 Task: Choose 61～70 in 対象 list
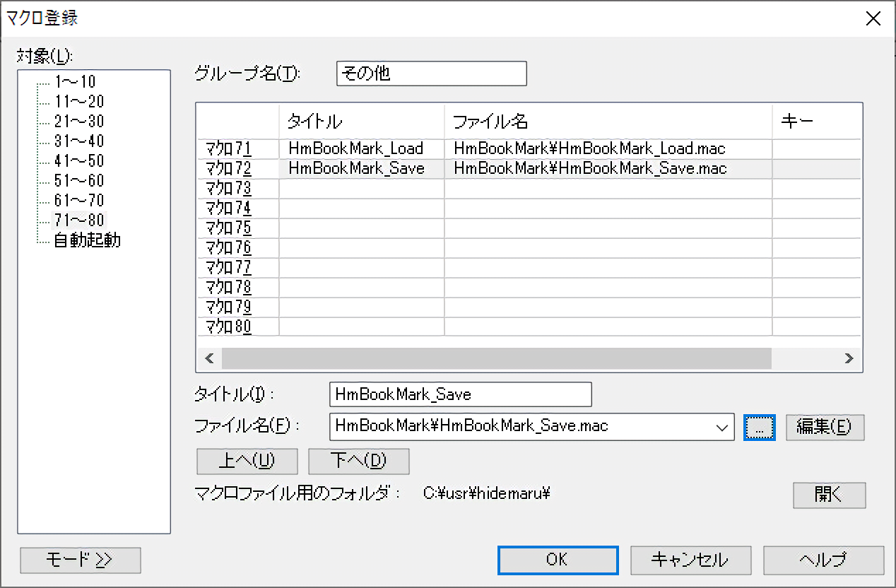click(x=78, y=201)
